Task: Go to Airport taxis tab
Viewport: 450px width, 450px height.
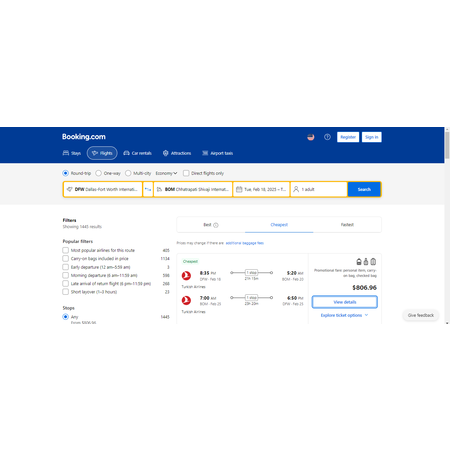Action: click(218, 153)
